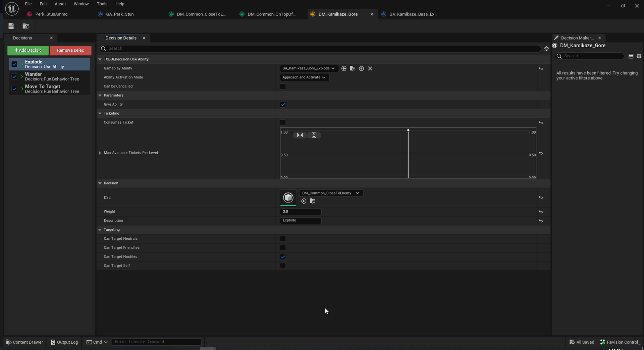Use selected asset for DSE
This screenshot has width=644, height=350.
point(304,201)
